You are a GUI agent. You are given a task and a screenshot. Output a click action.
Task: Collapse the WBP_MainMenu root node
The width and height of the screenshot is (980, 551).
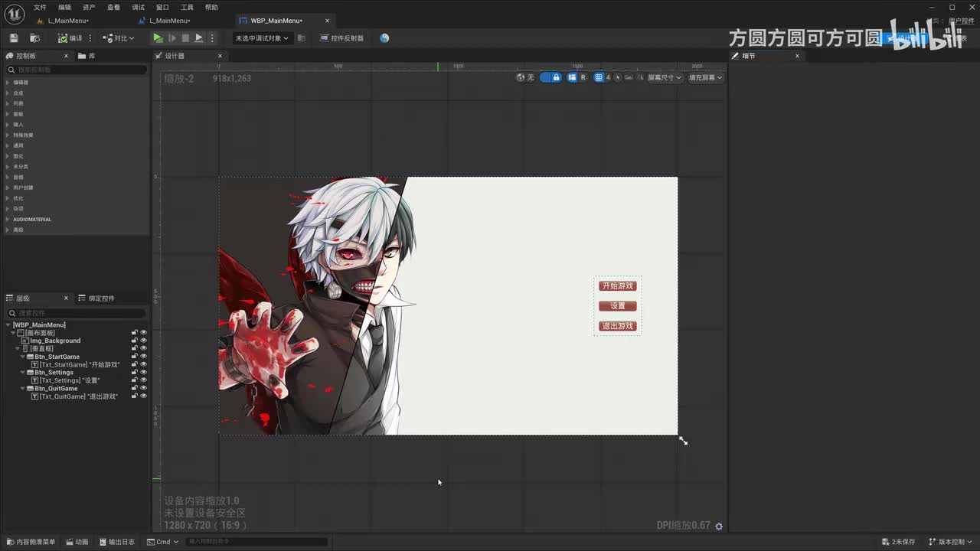(8, 325)
